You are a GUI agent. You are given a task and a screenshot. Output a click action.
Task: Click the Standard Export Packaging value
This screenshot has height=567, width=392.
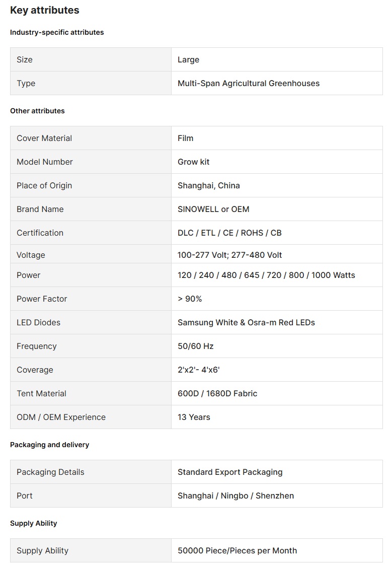(x=230, y=472)
